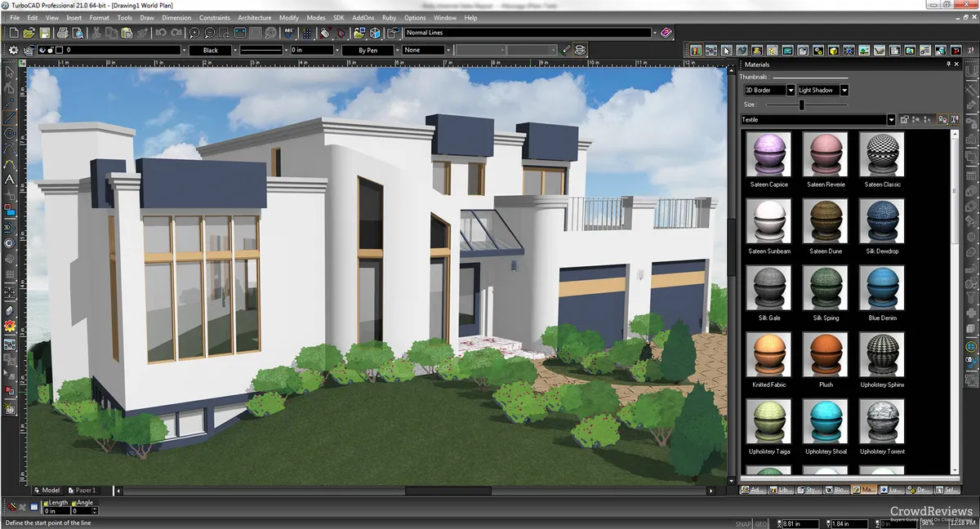The height and width of the screenshot is (529, 980).
Task: Open the Black pen color dropdown
Action: pos(235,51)
